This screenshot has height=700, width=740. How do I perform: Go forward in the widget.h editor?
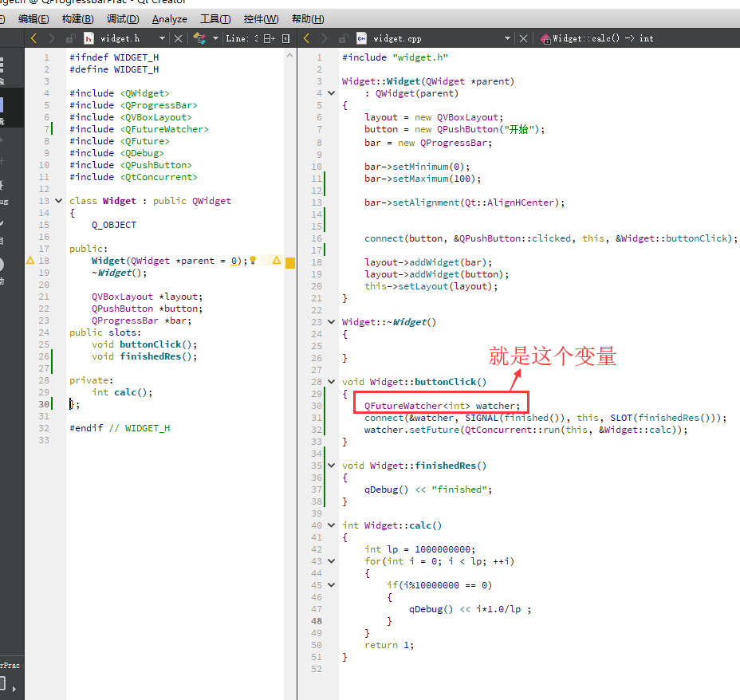tap(51, 38)
